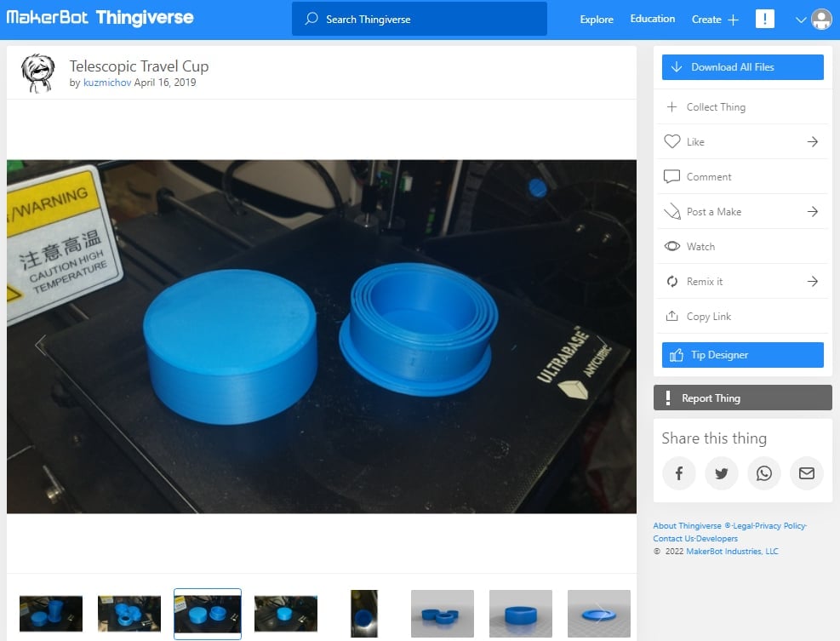Expand the account dropdown chevron

(x=801, y=20)
